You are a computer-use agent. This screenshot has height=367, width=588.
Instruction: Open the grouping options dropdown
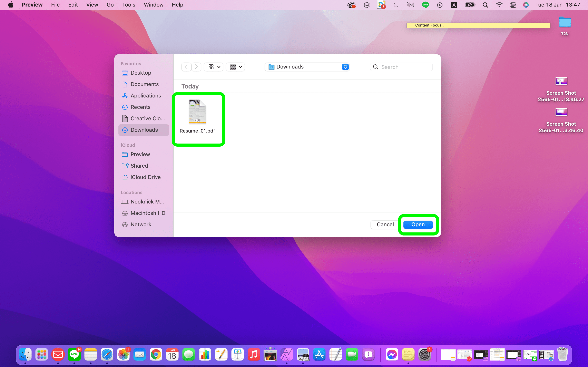(235, 67)
